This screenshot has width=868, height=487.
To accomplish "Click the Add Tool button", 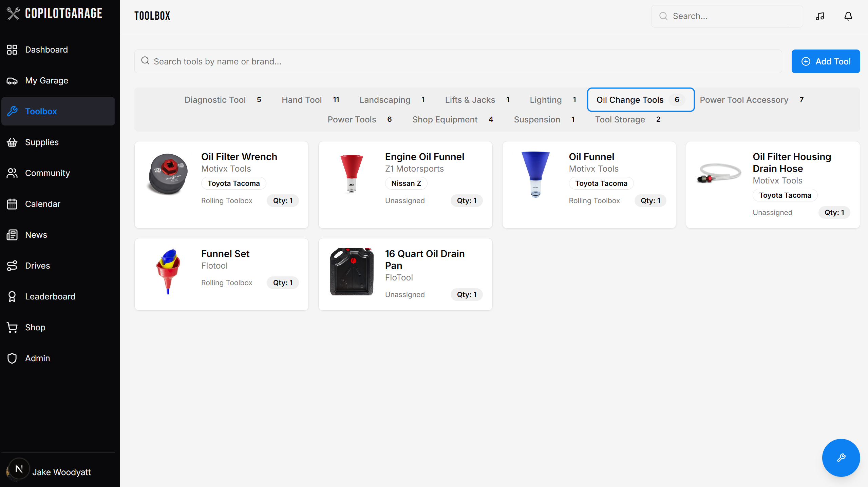I will click(825, 61).
